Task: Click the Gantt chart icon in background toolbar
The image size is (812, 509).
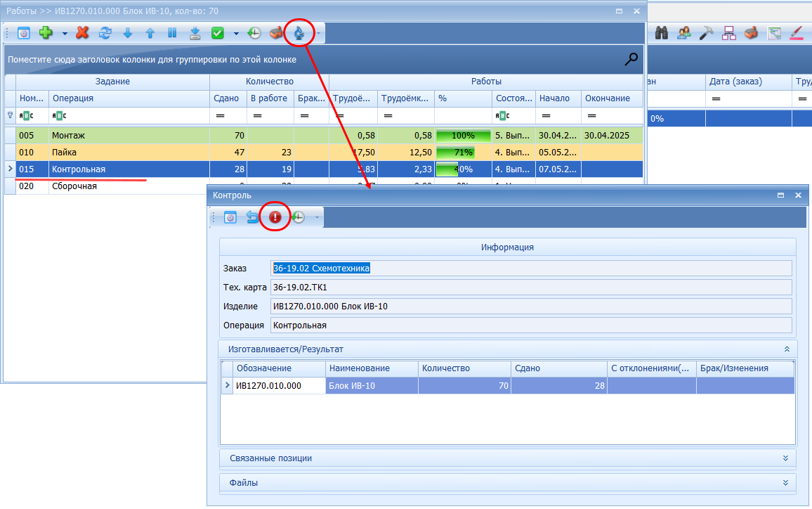Action: (x=774, y=33)
